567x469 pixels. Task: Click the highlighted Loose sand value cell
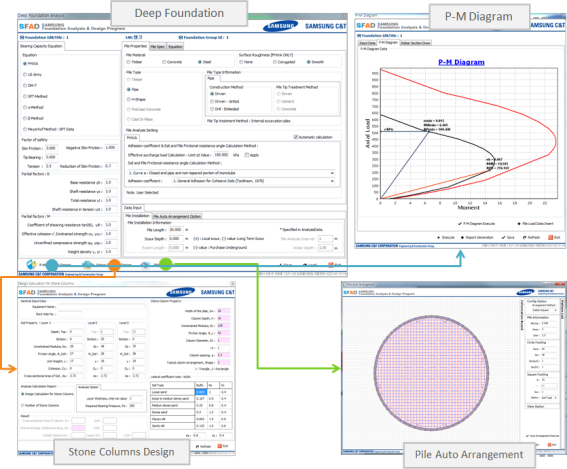pos(201,392)
